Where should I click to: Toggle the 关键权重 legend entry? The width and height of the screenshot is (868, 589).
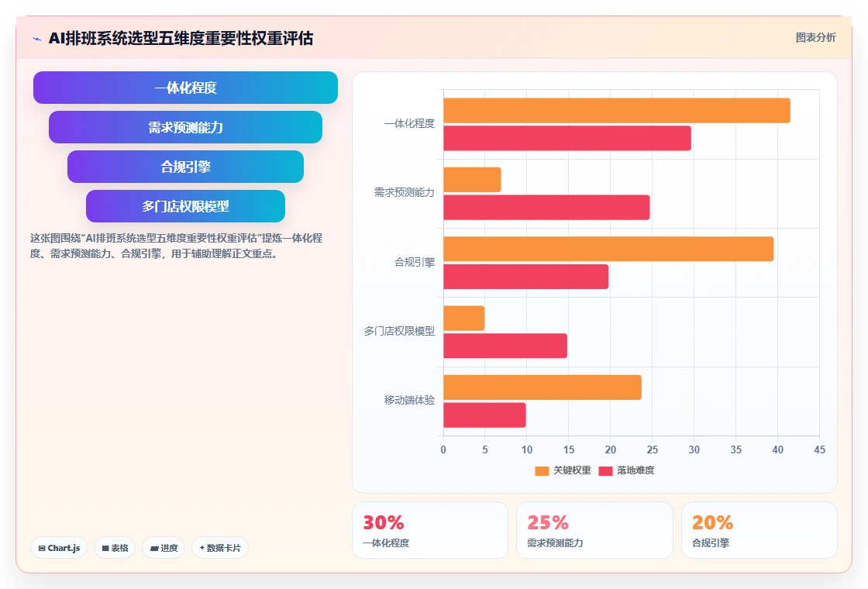563,470
